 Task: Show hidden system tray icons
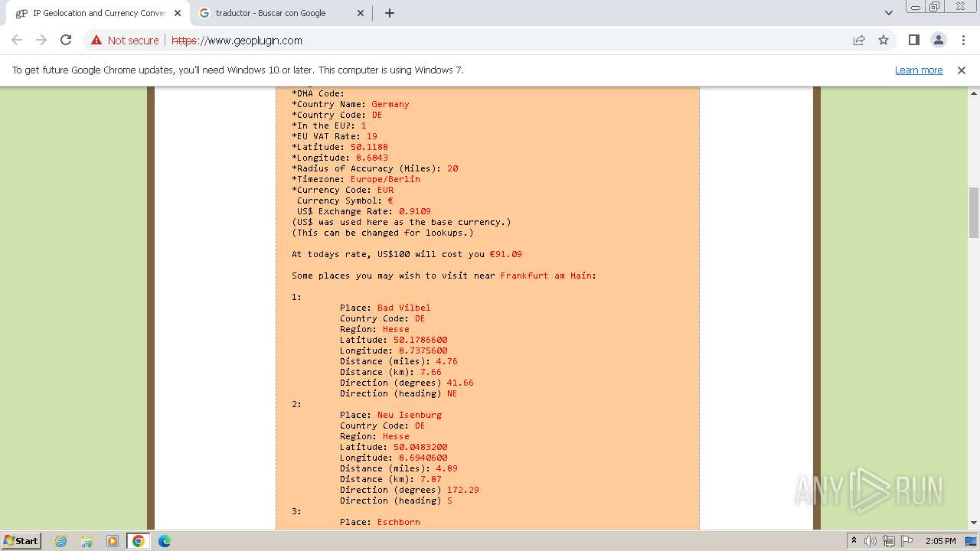854,541
